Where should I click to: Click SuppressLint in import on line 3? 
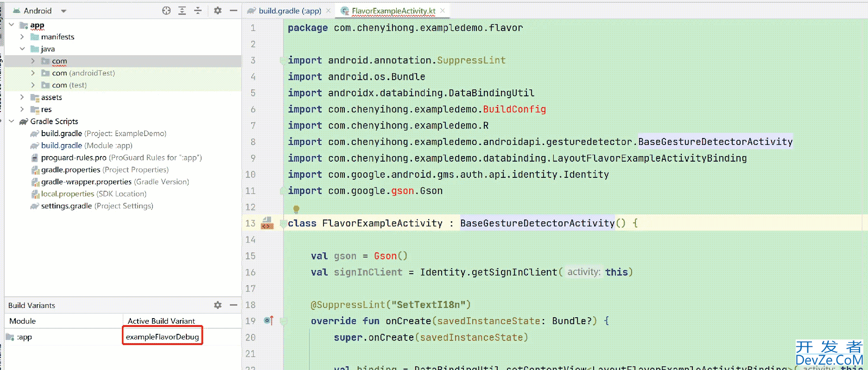[471, 60]
